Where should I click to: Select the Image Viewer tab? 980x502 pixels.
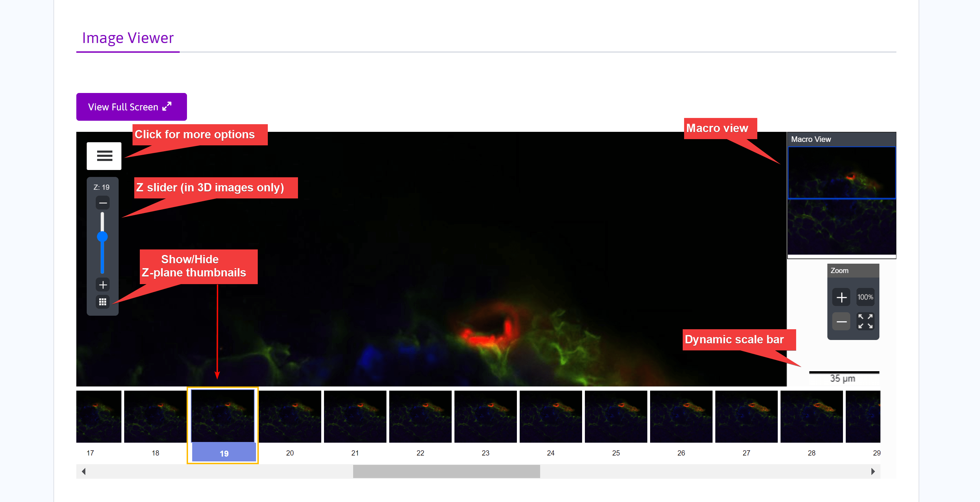tap(128, 38)
